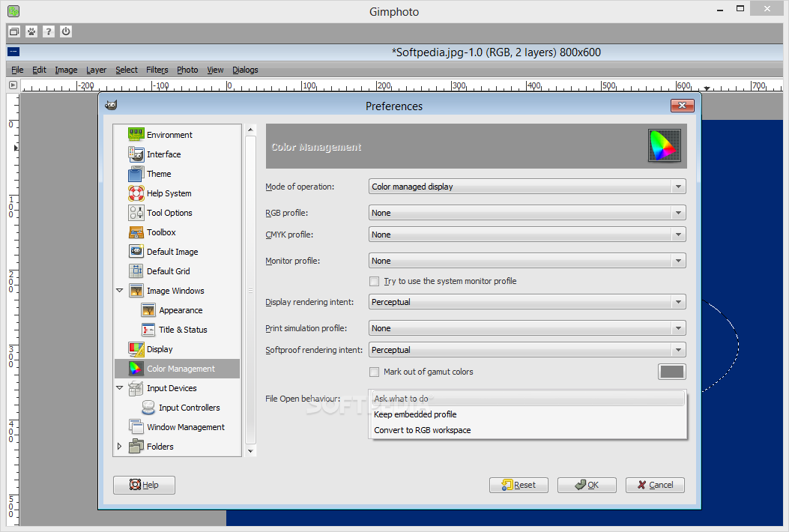Click the Theme category icon

(136, 174)
